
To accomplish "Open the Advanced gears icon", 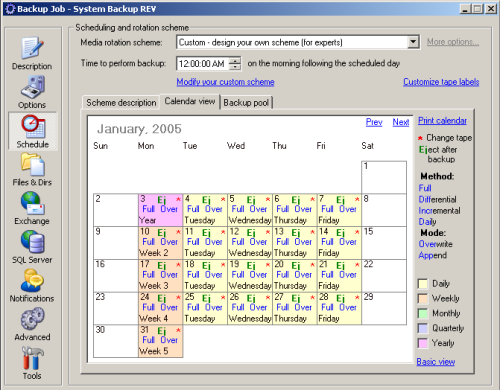I will click(32, 319).
